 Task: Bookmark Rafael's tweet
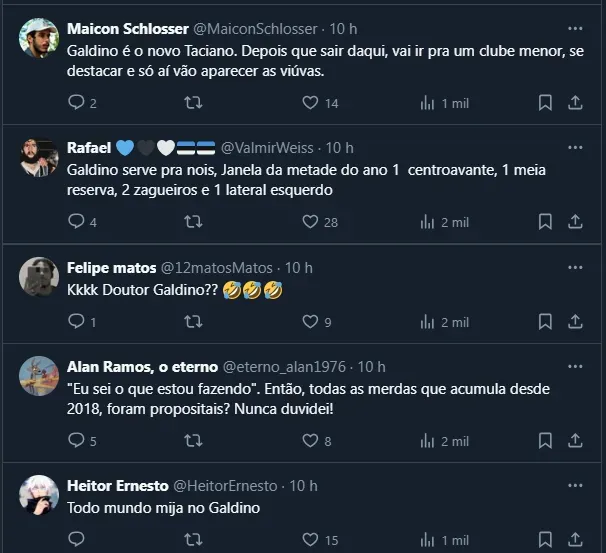[545, 222]
